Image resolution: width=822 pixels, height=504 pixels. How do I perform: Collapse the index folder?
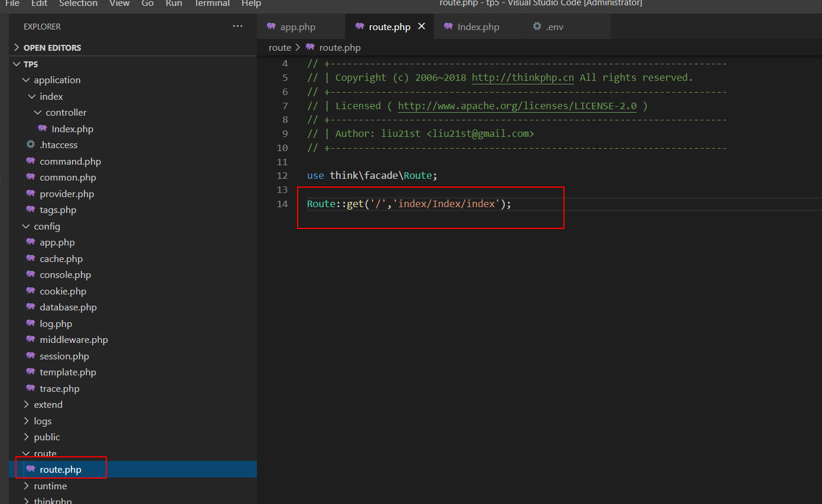(x=31, y=96)
